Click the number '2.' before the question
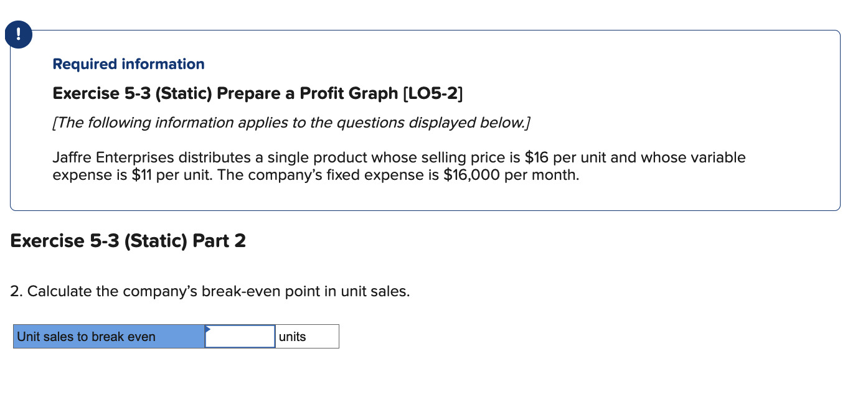868x407 pixels. (x=16, y=291)
